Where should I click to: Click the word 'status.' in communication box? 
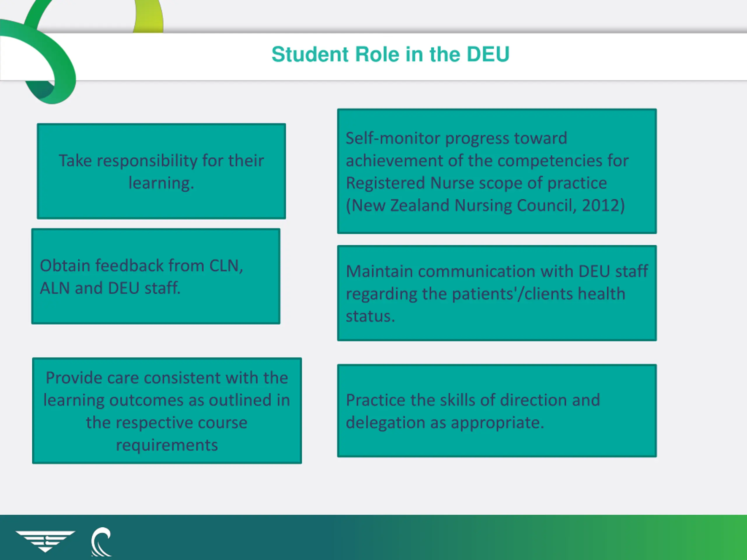370,316
